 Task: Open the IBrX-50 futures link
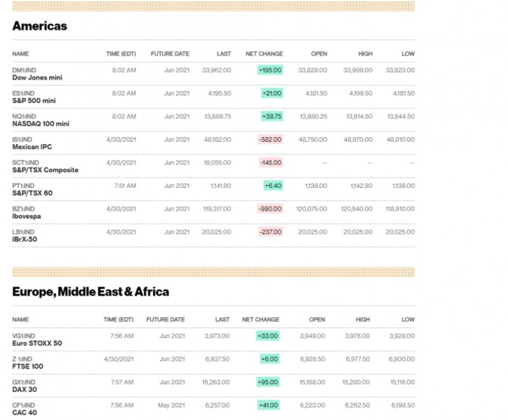pos(24,240)
